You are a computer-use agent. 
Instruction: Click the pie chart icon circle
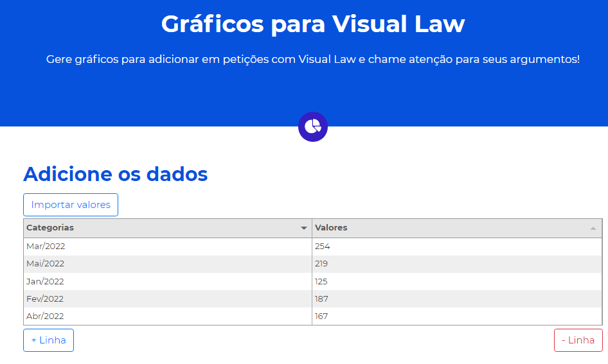(x=313, y=126)
